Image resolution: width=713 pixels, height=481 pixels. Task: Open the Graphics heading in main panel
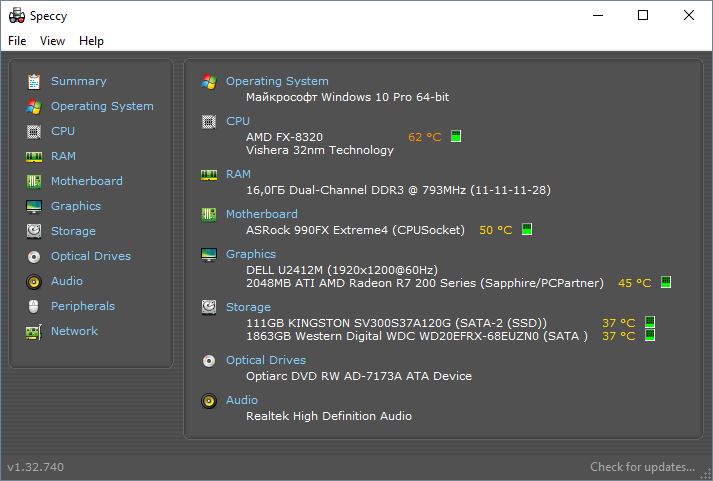coord(251,254)
